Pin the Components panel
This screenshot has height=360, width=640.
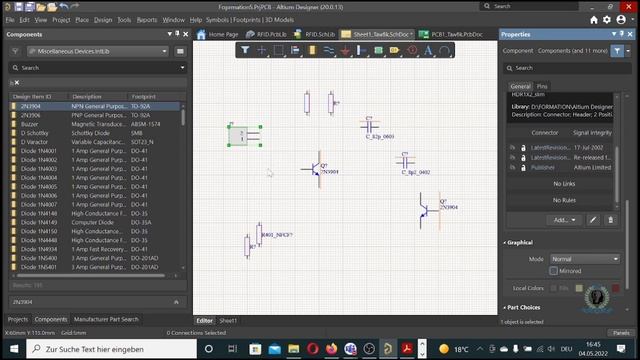click(x=178, y=33)
